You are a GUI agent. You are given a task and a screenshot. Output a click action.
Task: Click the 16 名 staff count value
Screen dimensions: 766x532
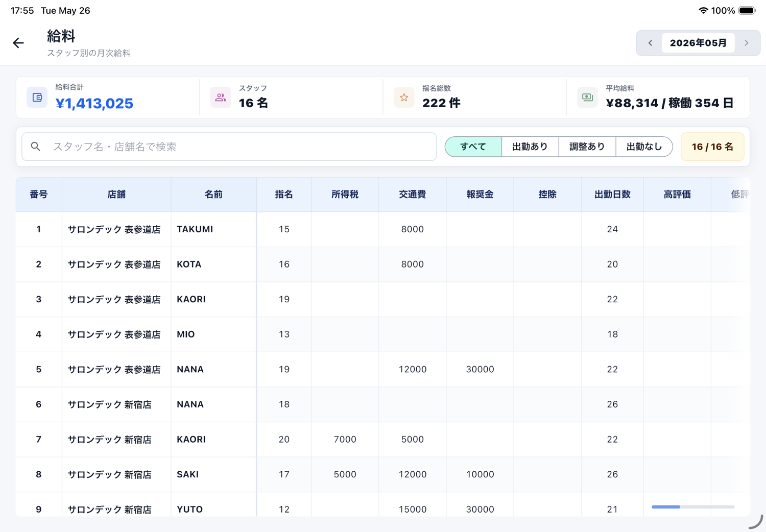[x=253, y=103]
